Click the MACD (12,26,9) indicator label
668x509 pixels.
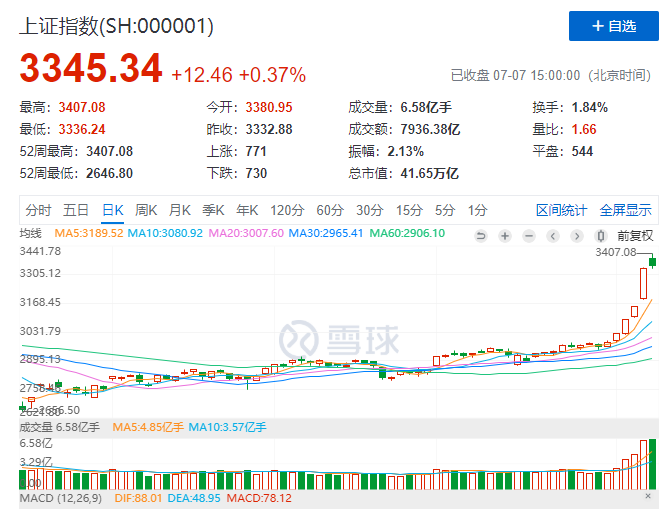[61, 498]
